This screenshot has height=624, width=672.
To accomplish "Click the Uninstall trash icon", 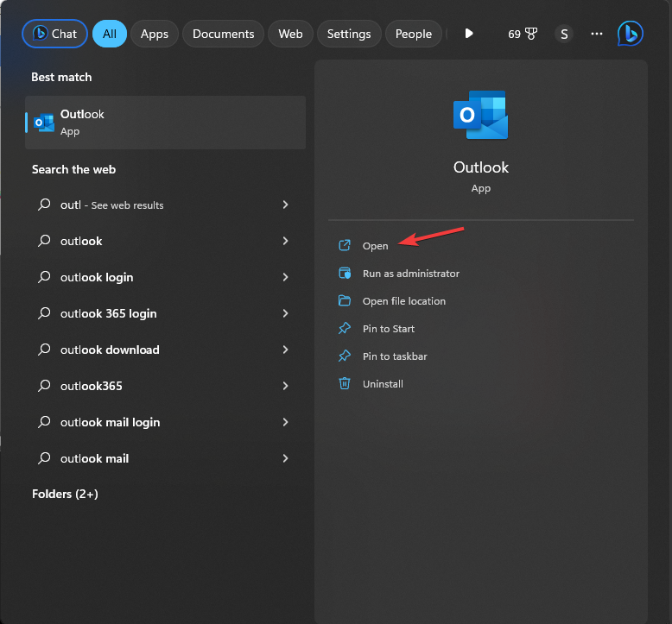I will 345,384.
